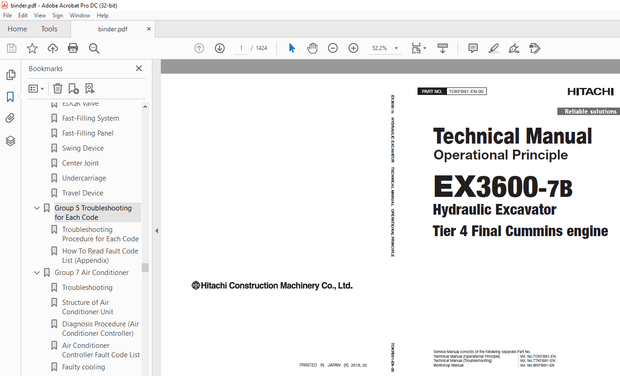Open the find text magnifier tool

(x=94, y=48)
